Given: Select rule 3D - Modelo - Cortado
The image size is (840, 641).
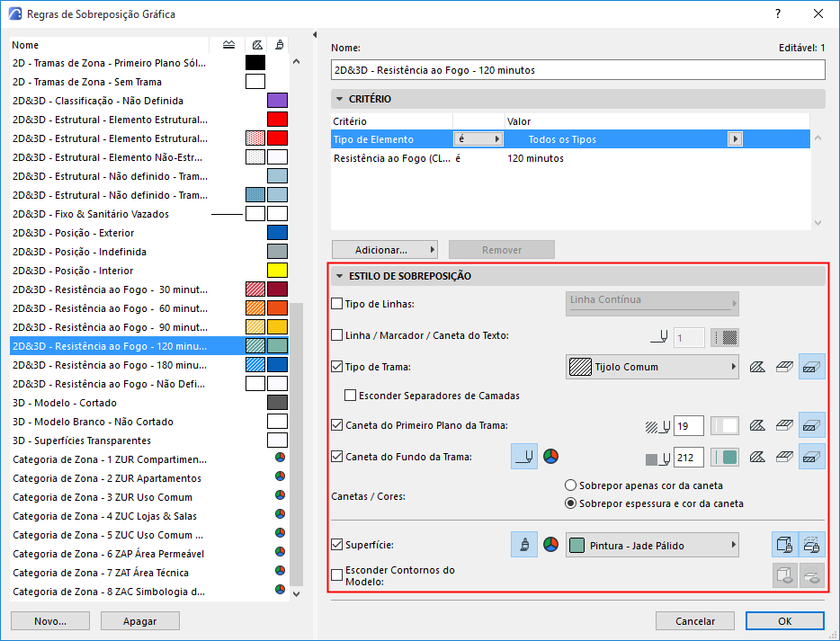Looking at the screenshot, I should (x=149, y=403).
